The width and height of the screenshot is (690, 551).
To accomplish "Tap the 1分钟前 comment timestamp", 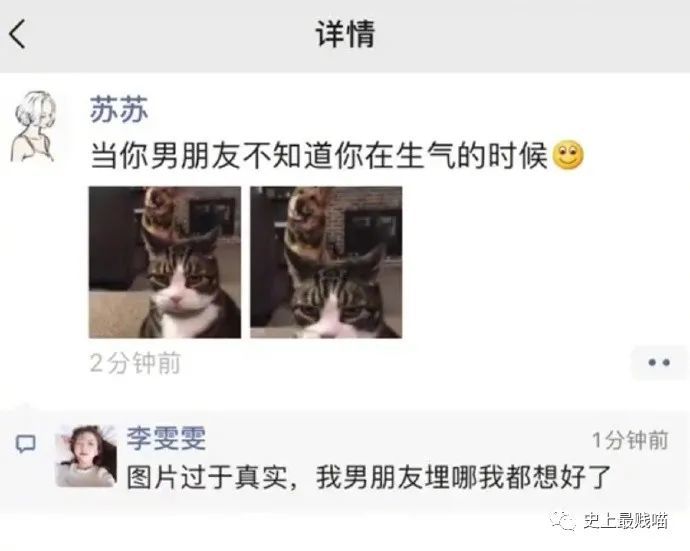I will tap(630, 440).
